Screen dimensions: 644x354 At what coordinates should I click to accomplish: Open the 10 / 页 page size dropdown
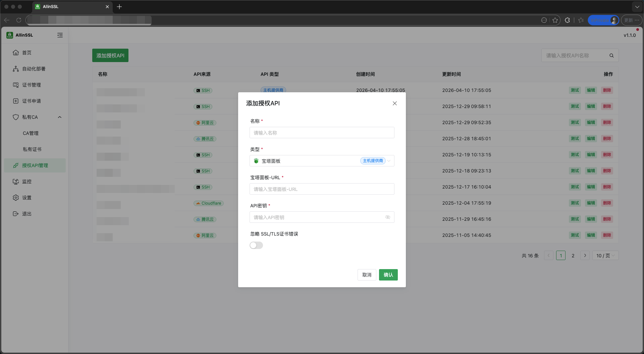[x=605, y=255]
